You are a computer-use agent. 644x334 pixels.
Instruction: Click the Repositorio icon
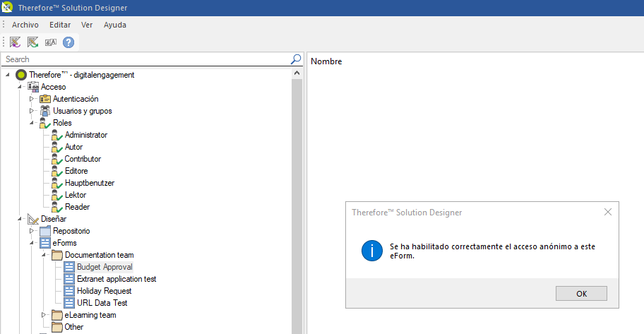[x=45, y=231]
